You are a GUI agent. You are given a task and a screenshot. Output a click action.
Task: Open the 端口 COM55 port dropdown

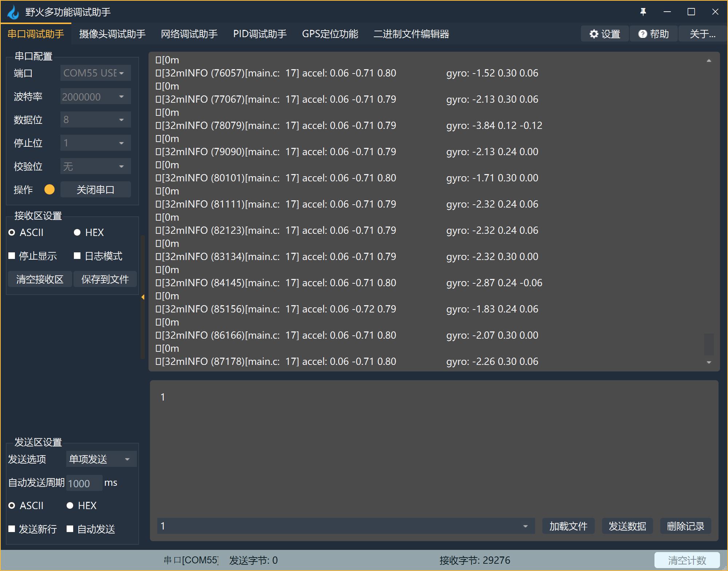point(95,73)
